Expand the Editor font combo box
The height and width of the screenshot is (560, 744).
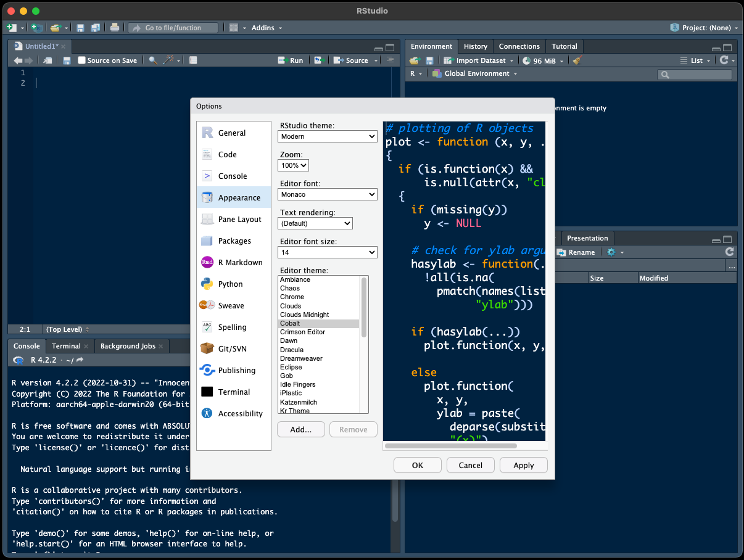coord(327,194)
